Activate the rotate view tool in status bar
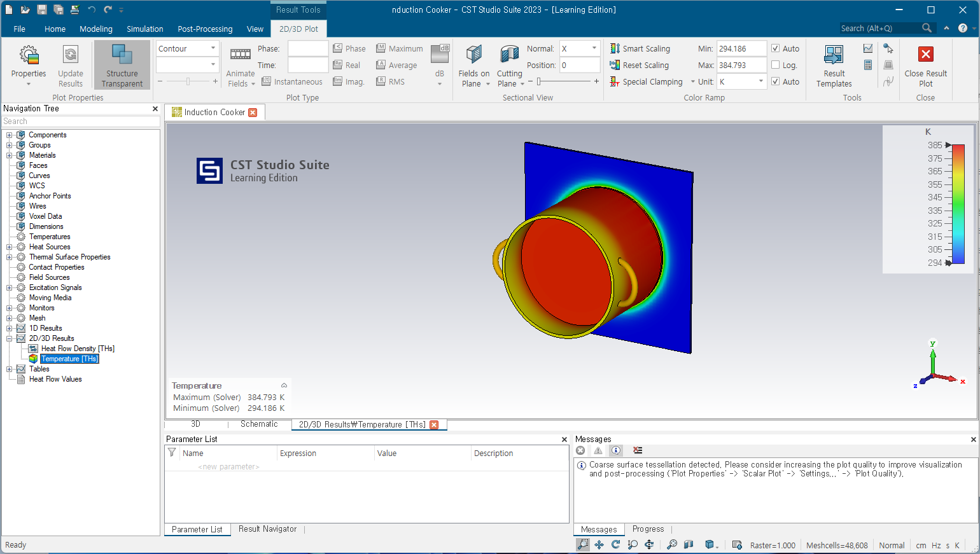 pos(616,544)
